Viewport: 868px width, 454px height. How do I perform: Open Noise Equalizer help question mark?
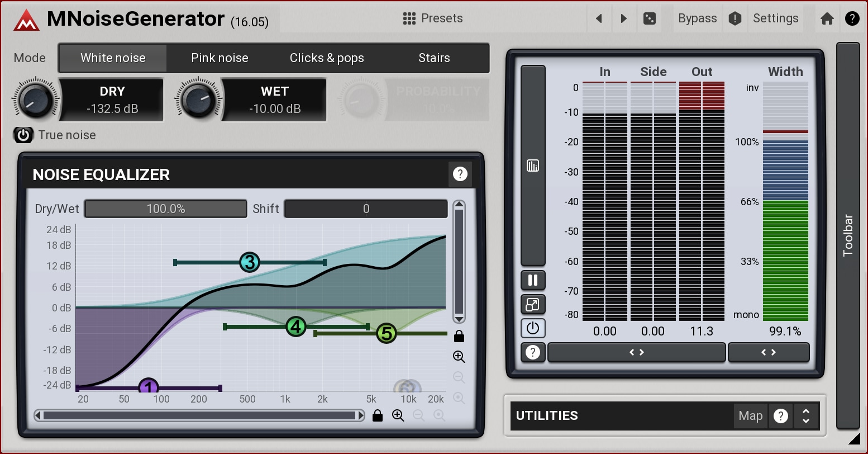[460, 174]
